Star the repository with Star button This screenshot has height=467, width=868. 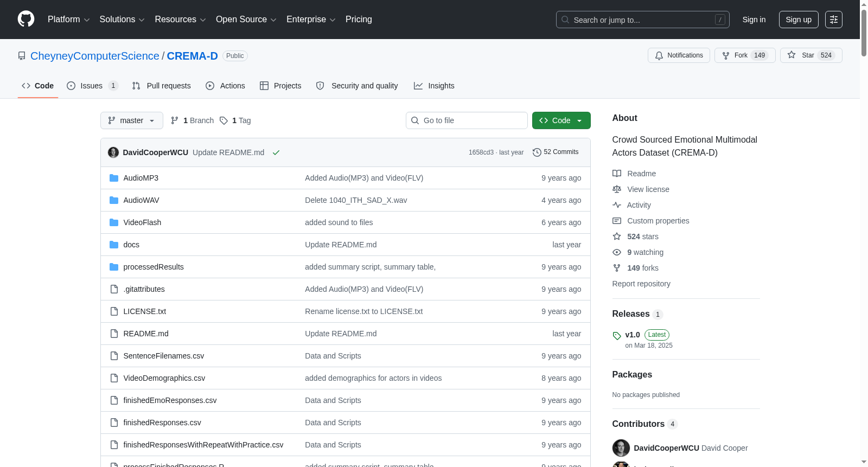click(x=811, y=55)
